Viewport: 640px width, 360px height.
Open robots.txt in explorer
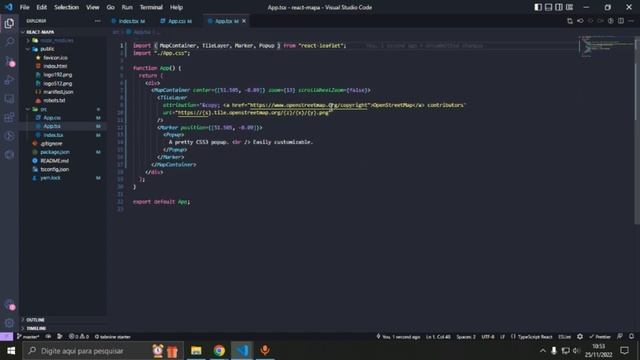pyautogui.click(x=54, y=100)
